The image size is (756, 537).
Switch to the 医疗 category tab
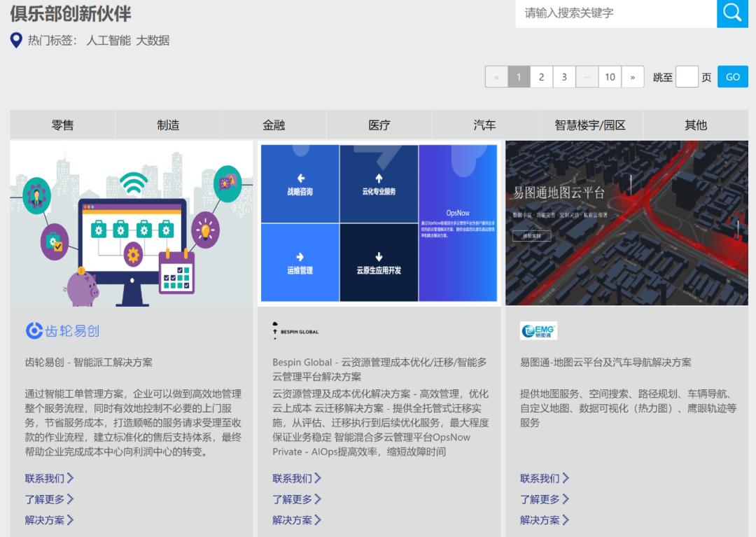(x=378, y=124)
